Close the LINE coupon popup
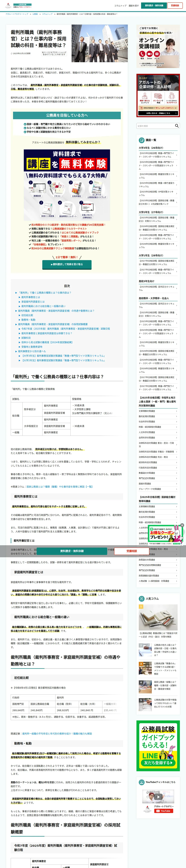Viewport: 186px width, 868px height. (182, 525)
